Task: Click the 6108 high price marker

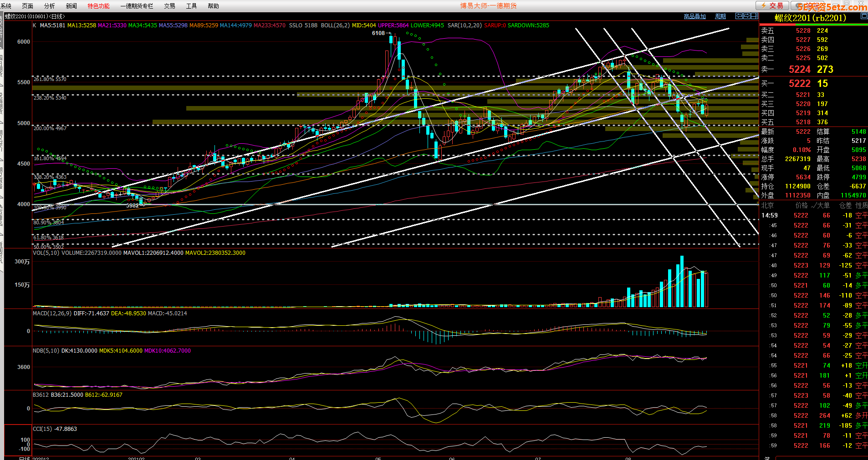Action: (378, 33)
